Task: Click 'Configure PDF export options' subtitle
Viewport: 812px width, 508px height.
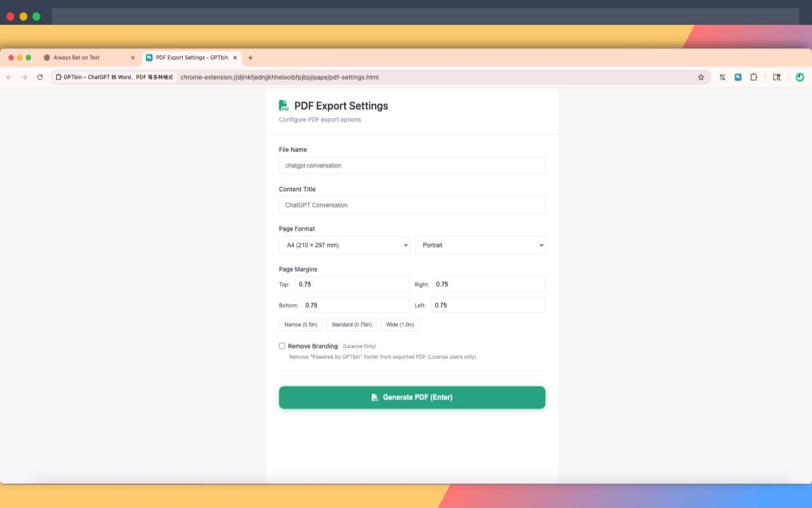Action: [320, 119]
